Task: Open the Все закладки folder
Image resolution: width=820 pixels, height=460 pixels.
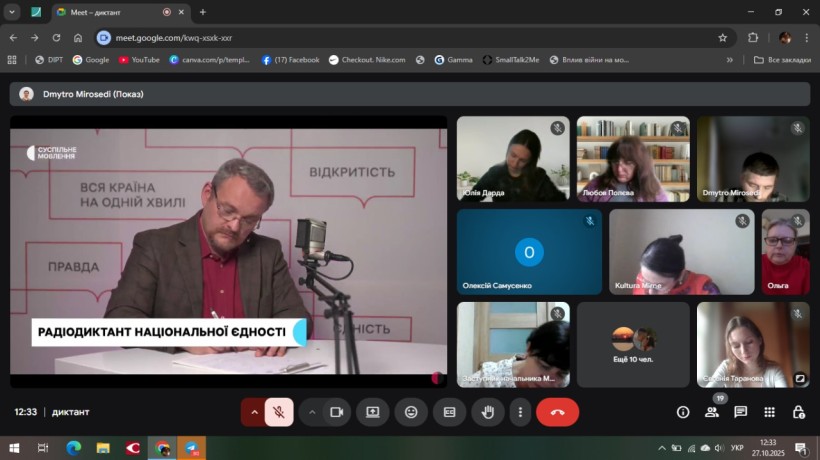Action: (782, 60)
